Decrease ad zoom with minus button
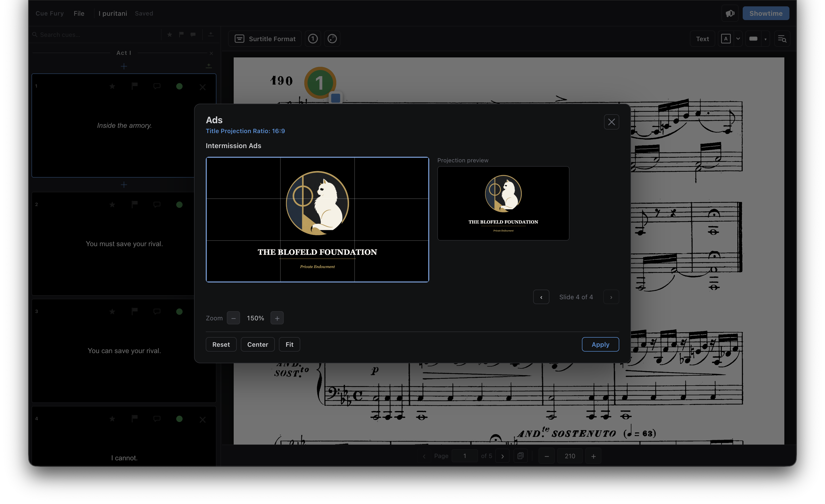 (x=233, y=318)
